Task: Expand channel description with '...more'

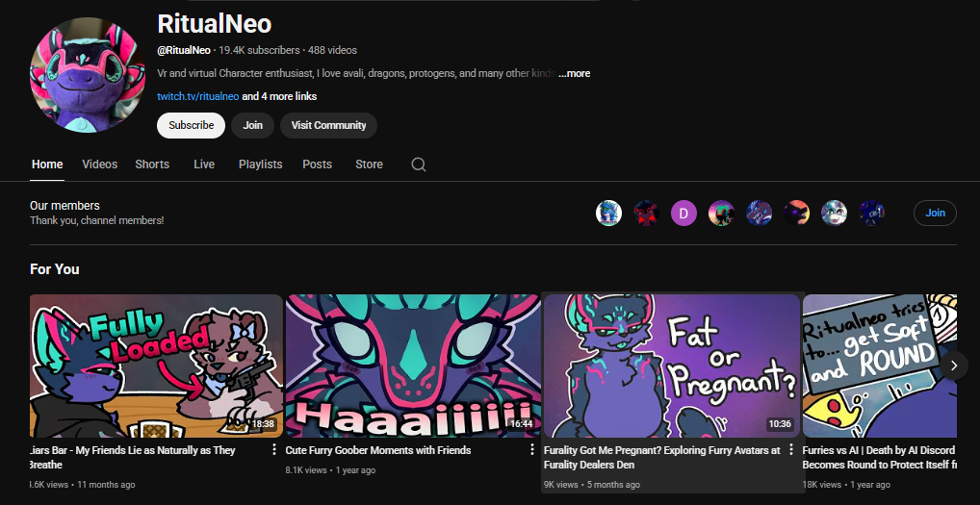Action: (x=574, y=73)
